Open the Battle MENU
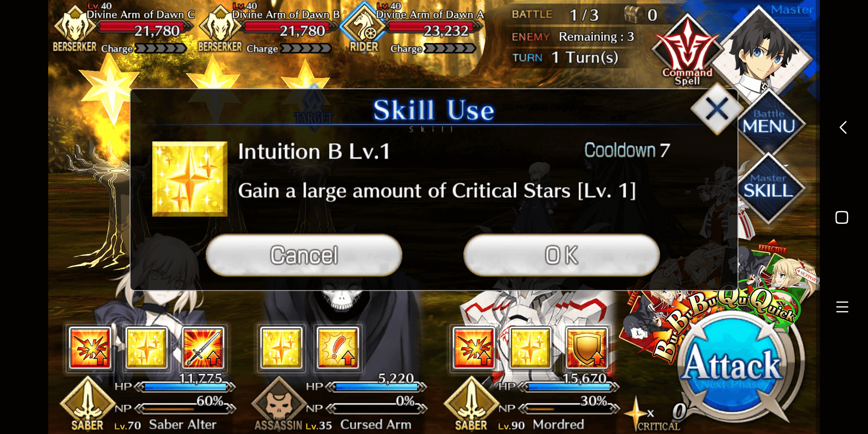Viewport: 868px width, 434px height. click(768, 122)
